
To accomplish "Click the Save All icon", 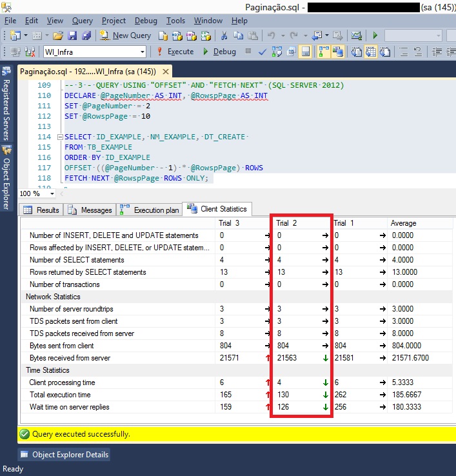I will (86, 35).
